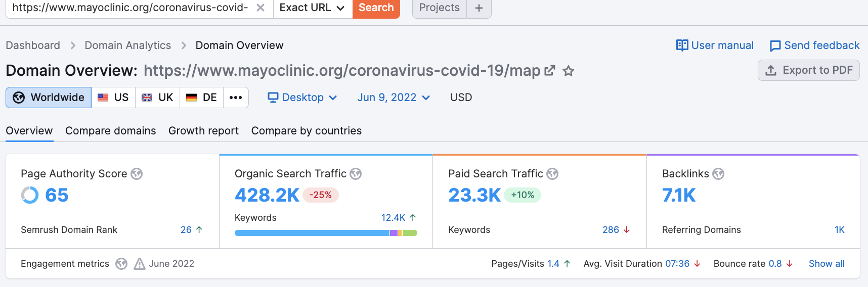Go to Domain Analytics breadcrumb
The width and height of the screenshot is (868, 287).
pos(128,45)
